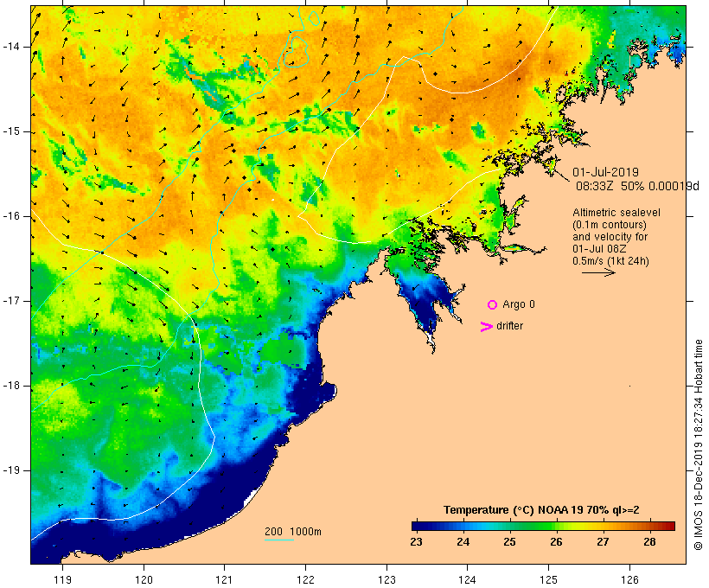Click the longitude label 123
Image resolution: width=709 pixels, height=588 pixels.
point(386,579)
